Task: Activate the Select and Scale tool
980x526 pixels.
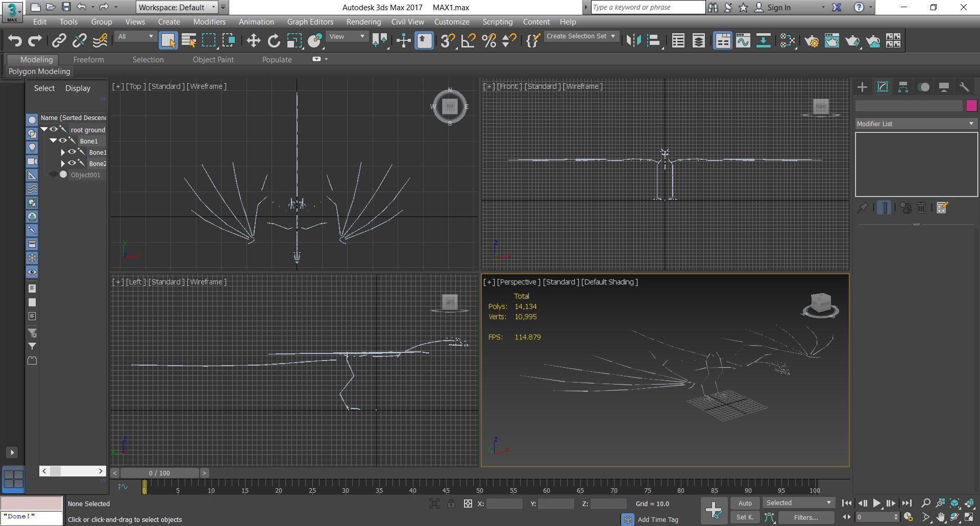Action: point(295,40)
